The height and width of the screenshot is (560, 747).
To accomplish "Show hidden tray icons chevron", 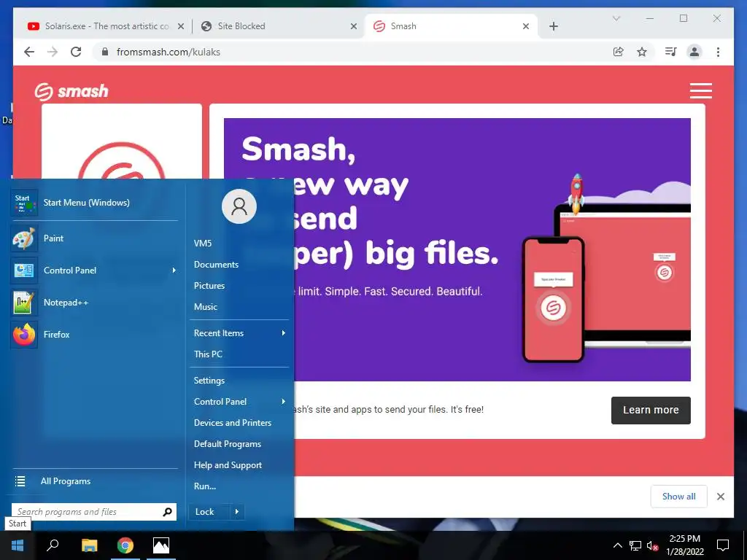I will [x=617, y=545].
